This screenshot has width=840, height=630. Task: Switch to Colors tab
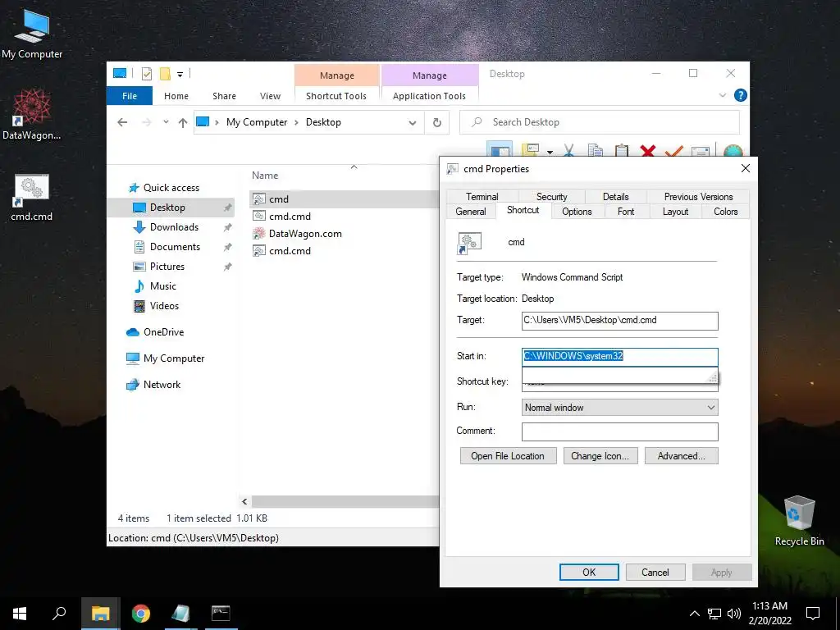[x=725, y=212]
